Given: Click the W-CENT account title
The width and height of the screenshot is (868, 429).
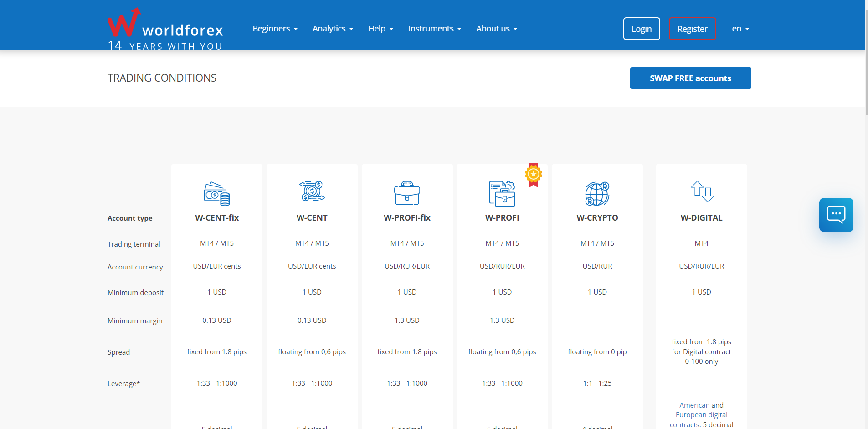Looking at the screenshot, I should (x=312, y=218).
